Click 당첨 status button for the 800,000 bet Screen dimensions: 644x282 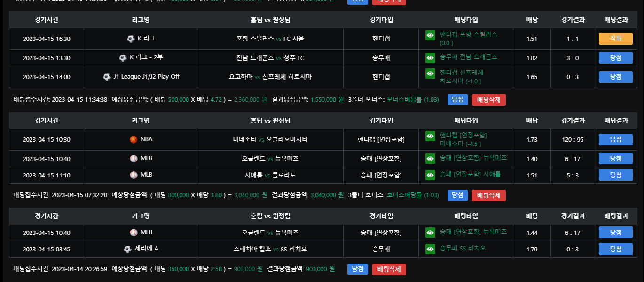[457, 195]
